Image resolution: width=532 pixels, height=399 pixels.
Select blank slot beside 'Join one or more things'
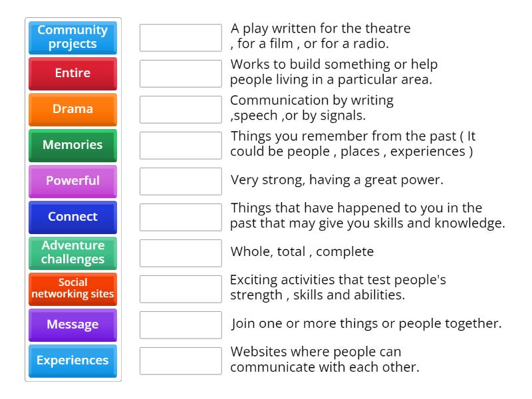tap(180, 325)
